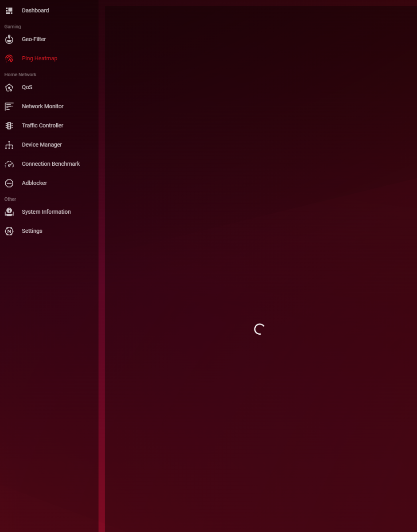Open the Dashboard menu label
Viewport: 417px width, 532px height.
coord(35,10)
